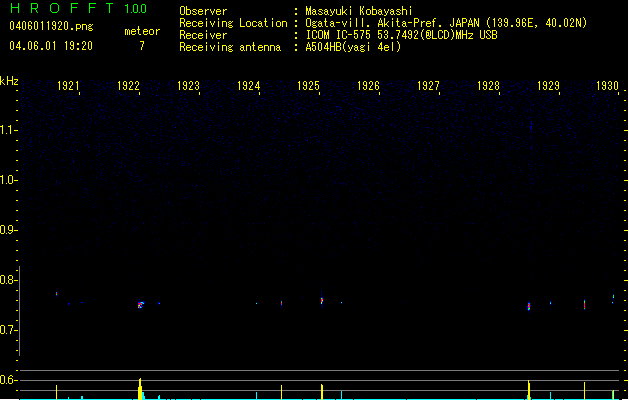Click the 1926 time axis label

(x=369, y=86)
